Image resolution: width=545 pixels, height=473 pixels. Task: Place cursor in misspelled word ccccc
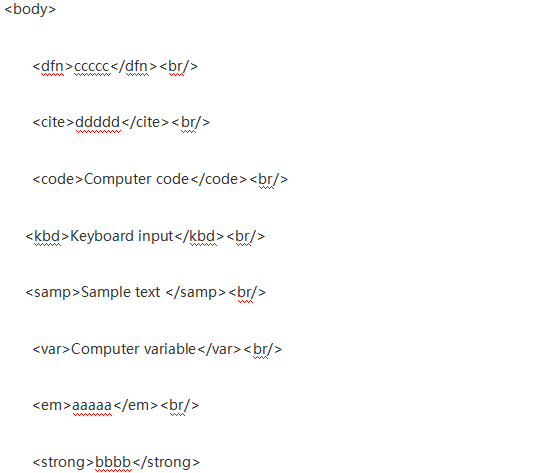coord(92,66)
